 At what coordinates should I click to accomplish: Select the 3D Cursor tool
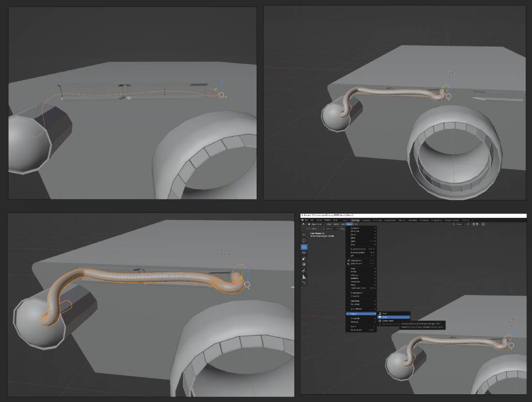pyautogui.click(x=304, y=240)
